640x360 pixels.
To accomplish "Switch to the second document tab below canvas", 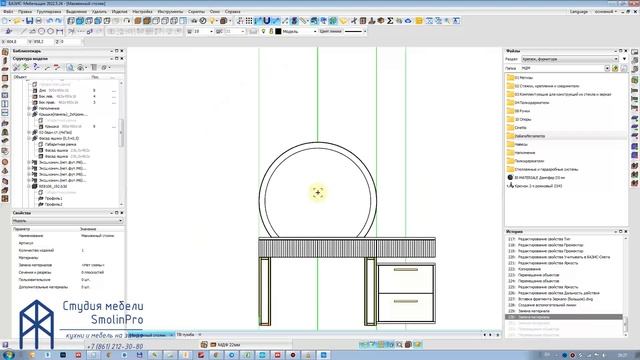I will (x=186, y=335).
